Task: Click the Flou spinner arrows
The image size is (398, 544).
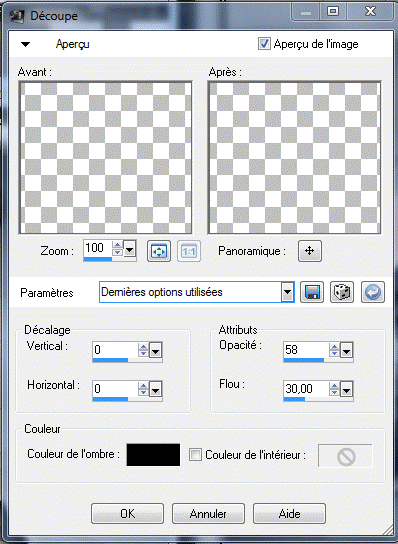Action: click(x=334, y=389)
